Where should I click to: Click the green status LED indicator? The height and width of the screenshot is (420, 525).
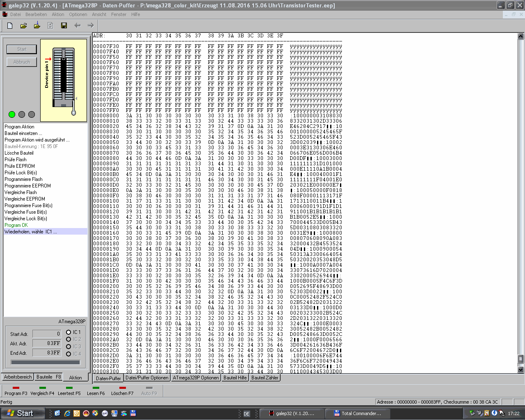12,114
